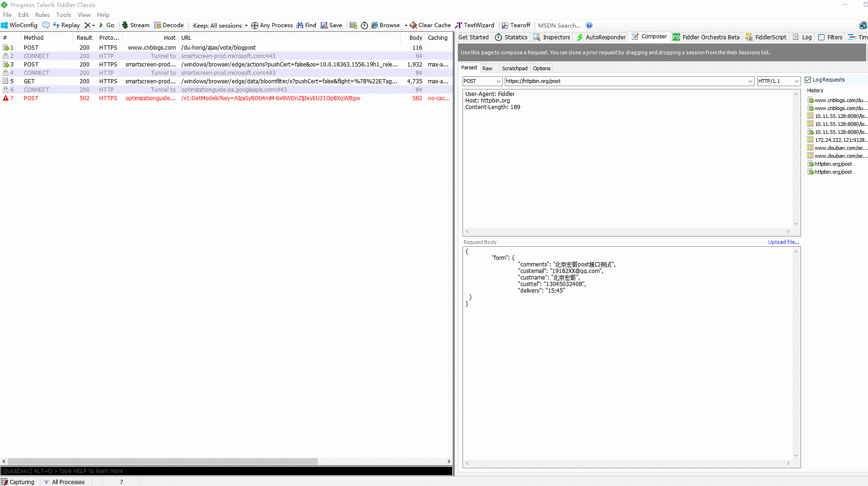Screen dimensions: 868x486
Task: Click the Upload file... link
Action: click(783, 242)
